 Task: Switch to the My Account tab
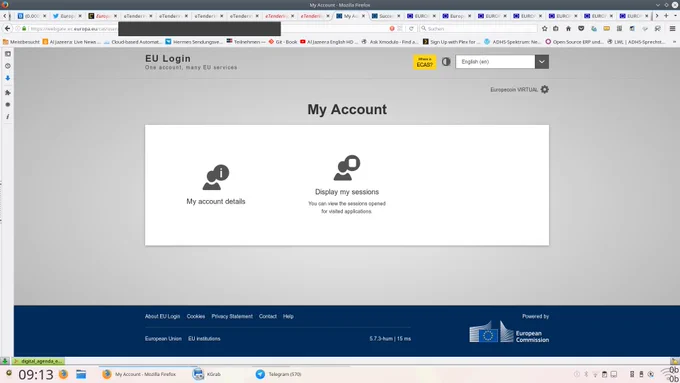(x=350, y=16)
